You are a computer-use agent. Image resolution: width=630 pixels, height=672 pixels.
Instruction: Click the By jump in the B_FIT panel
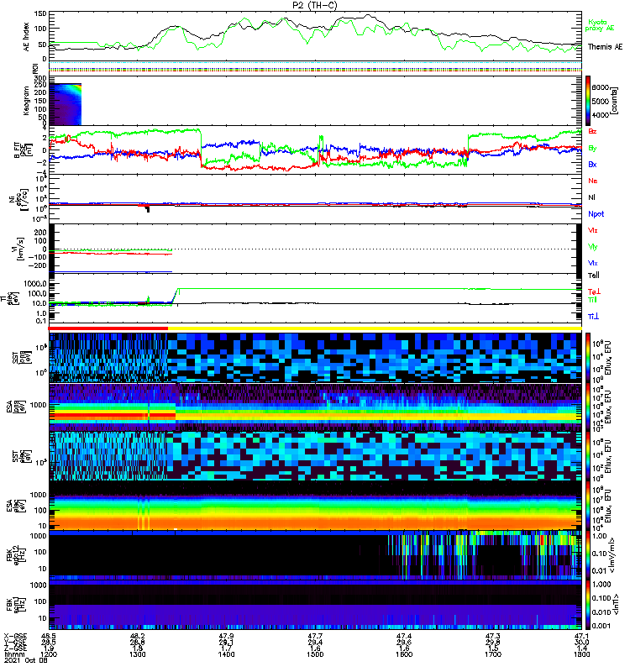tap(201, 148)
